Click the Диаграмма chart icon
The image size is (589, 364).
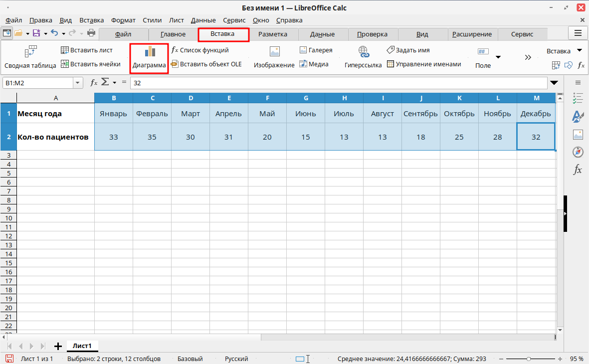pyautogui.click(x=150, y=52)
